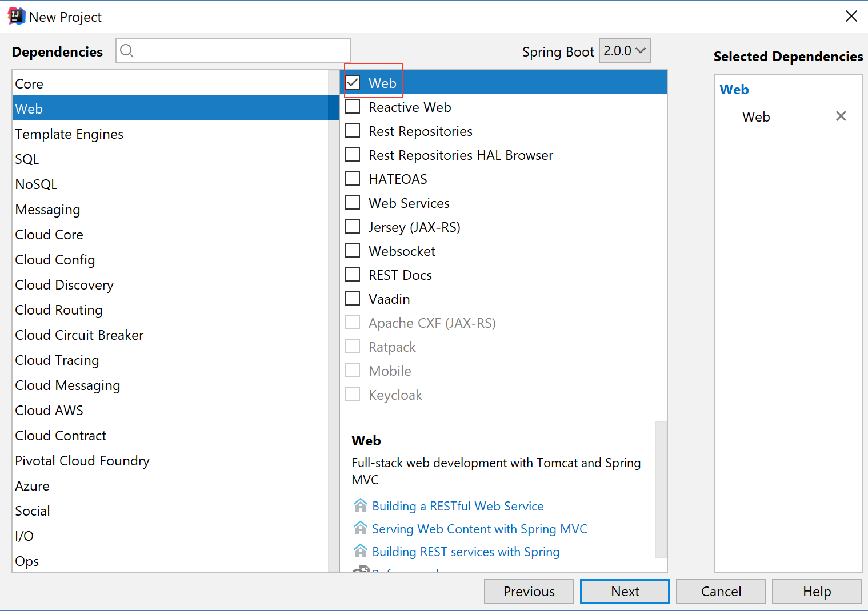
Task: Open Help for this dialog
Action: pyautogui.click(x=817, y=592)
